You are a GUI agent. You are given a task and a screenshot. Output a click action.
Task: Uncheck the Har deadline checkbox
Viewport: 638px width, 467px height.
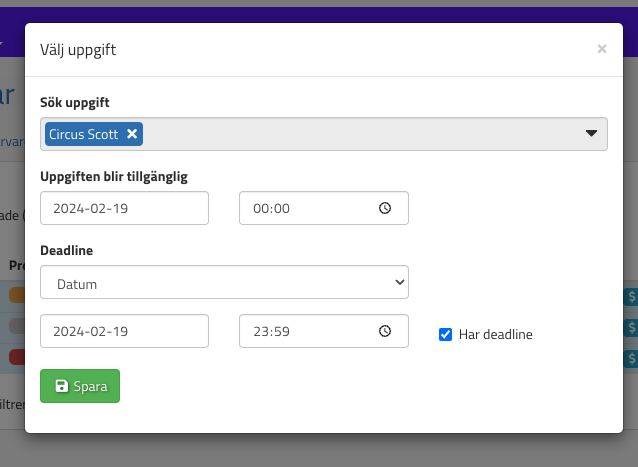coord(446,334)
